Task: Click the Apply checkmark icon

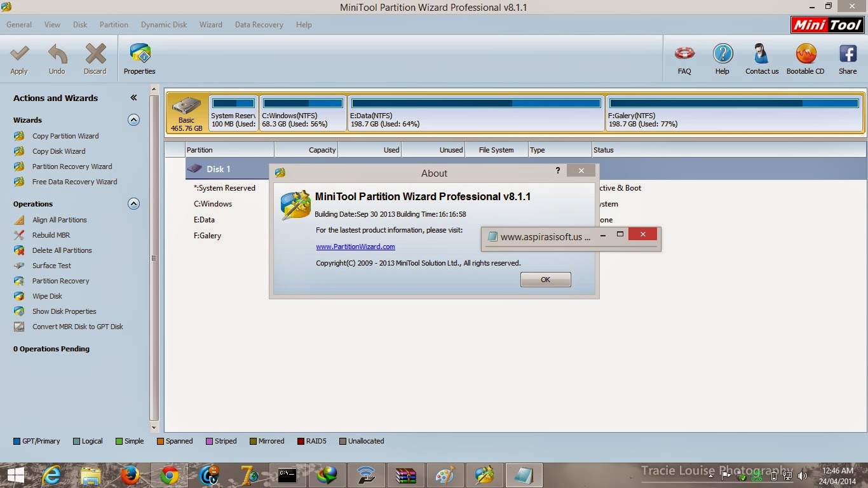Action: [19, 54]
